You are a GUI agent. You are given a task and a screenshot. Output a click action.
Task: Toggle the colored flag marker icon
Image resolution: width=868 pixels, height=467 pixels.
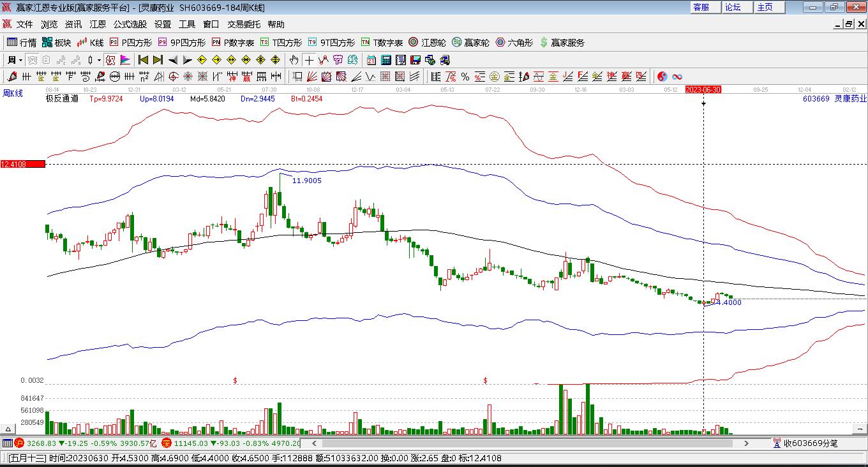(x=125, y=60)
